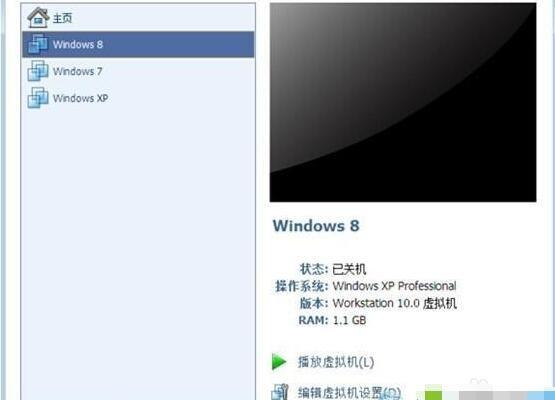
Task: Click the bold Windows 8 heading
Action: pos(316,226)
